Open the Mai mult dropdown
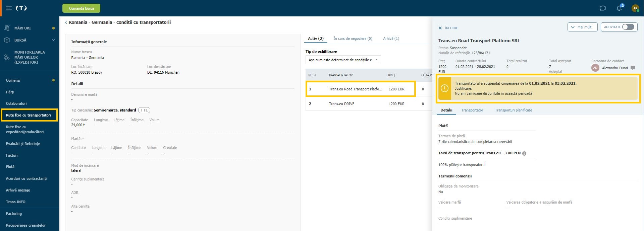Image resolution: width=644 pixels, height=231 pixels. 582,27
